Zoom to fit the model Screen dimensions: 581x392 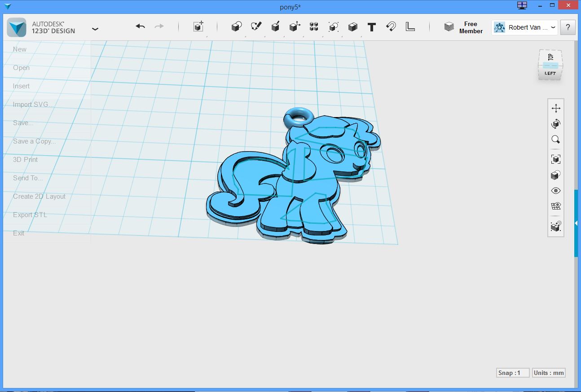[x=555, y=159]
